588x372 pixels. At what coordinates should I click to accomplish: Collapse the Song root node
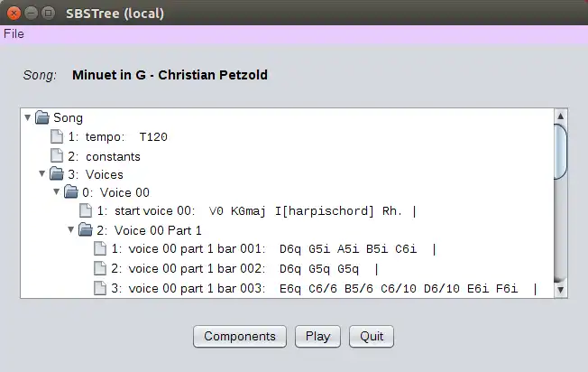(x=28, y=117)
